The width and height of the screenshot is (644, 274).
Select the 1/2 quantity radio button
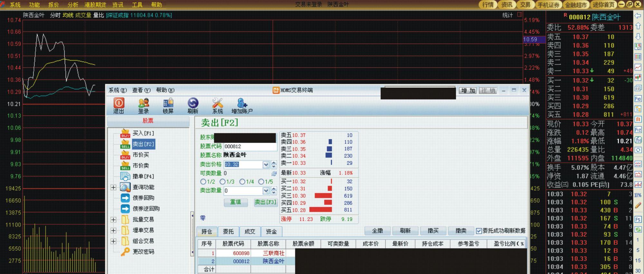[203, 182]
